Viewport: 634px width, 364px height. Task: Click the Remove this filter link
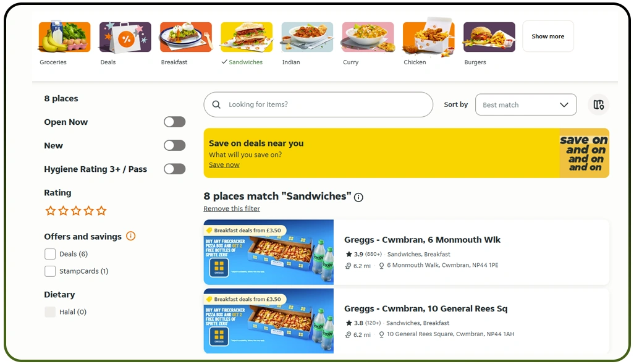tap(232, 209)
